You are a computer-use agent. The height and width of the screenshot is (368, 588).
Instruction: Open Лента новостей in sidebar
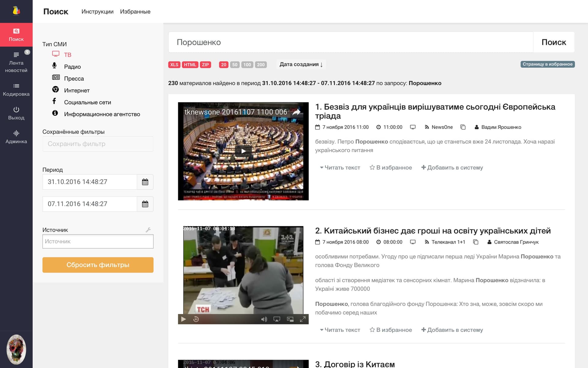(16, 63)
